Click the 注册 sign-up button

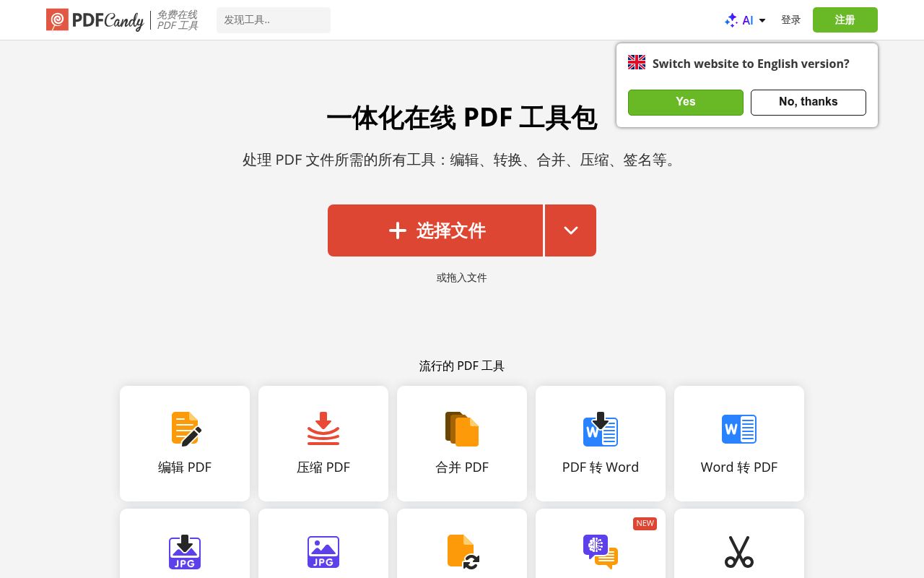(845, 20)
